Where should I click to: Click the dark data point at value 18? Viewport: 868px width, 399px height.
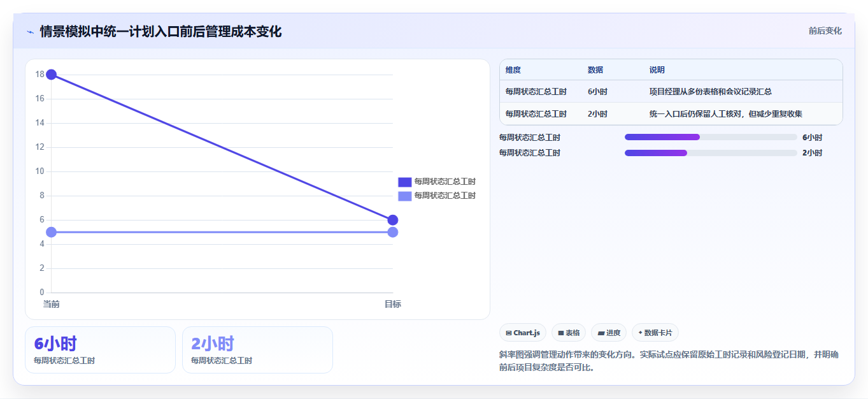point(52,75)
